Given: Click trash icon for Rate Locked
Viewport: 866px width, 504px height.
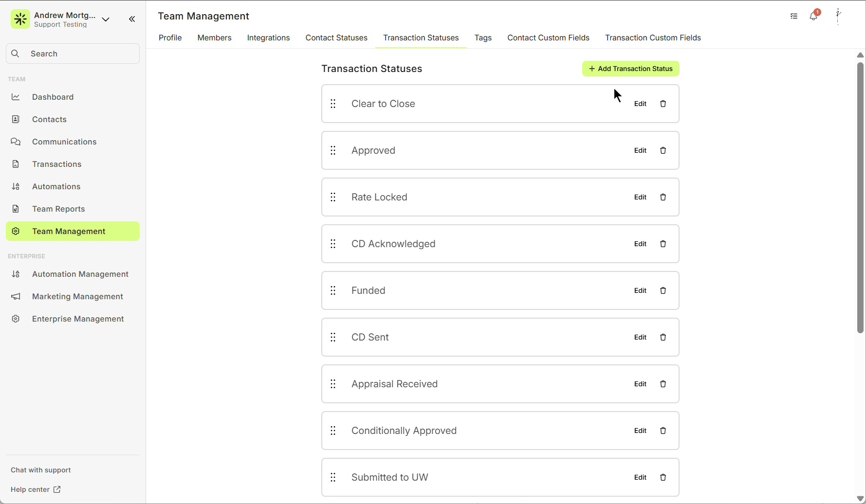Looking at the screenshot, I should point(663,197).
